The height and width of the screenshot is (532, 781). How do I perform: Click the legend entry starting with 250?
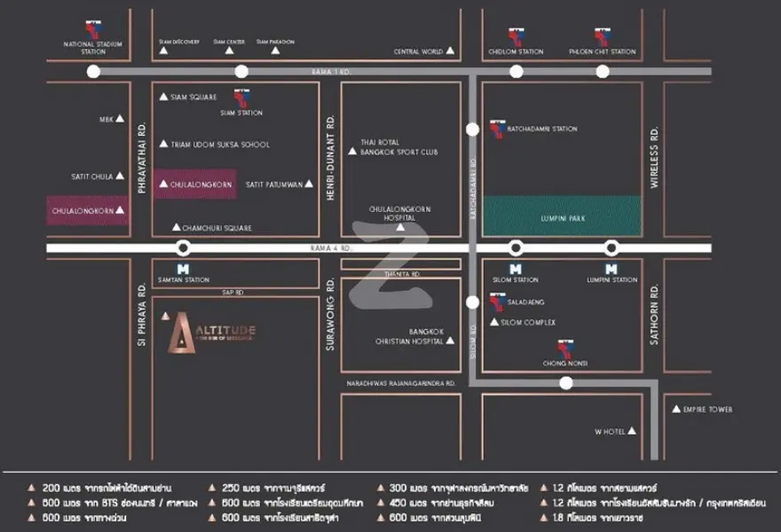pyautogui.click(x=266, y=489)
